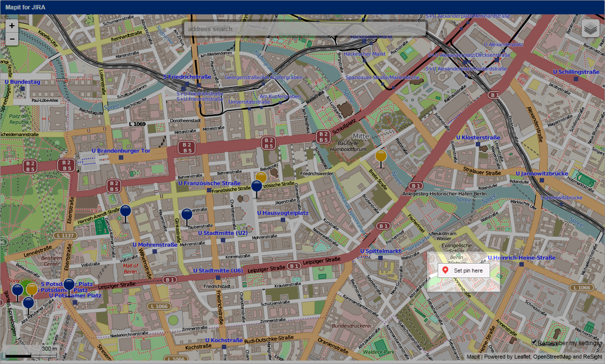Select orange pin near Baustelle Humboldtforum
The image size is (605, 364).
(x=381, y=156)
